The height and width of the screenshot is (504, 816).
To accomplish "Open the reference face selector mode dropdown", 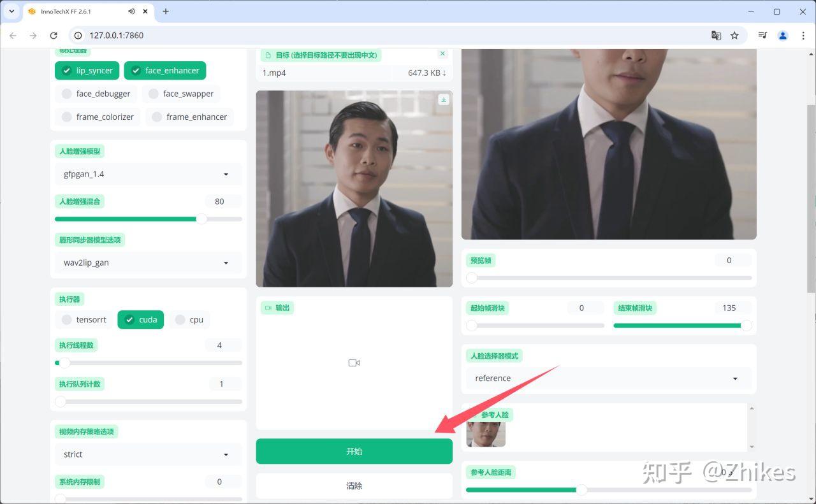I will [609, 378].
